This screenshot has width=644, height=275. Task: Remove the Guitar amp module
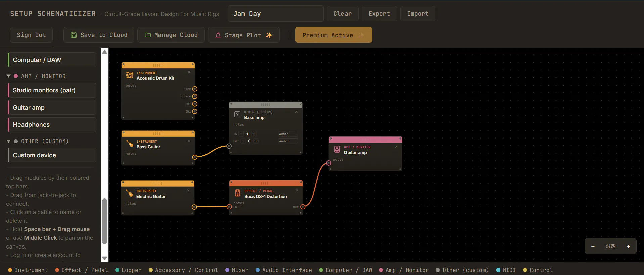pos(396,147)
